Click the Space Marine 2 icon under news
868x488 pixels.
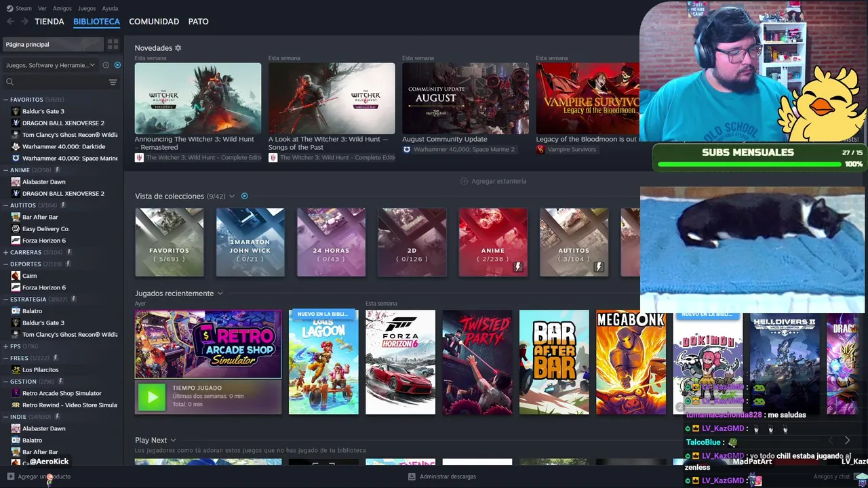coord(407,149)
